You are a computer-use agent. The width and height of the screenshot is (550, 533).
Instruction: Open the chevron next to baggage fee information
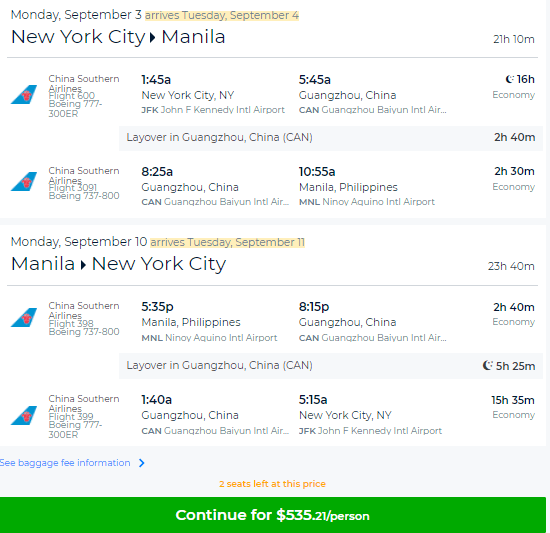click(x=142, y=463)
